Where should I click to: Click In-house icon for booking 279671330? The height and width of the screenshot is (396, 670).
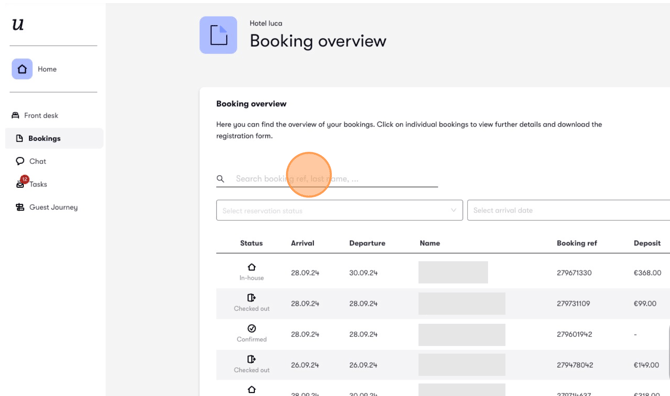point(252,267)
